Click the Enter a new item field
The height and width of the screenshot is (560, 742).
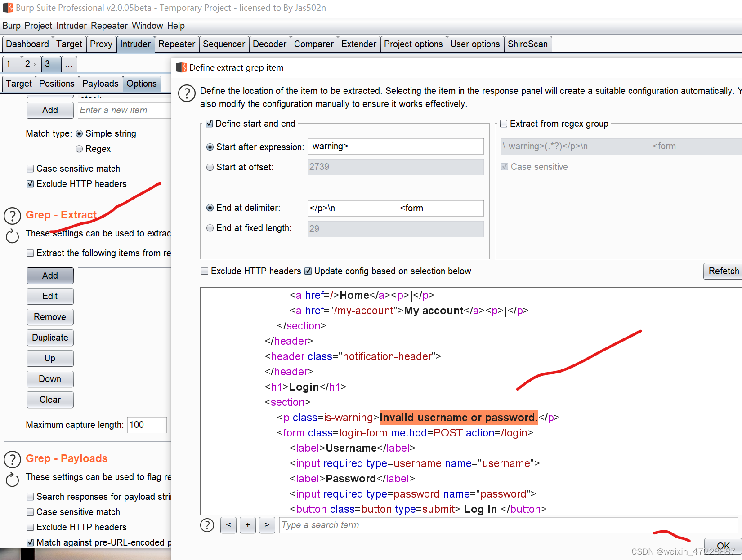pos(125,110)
